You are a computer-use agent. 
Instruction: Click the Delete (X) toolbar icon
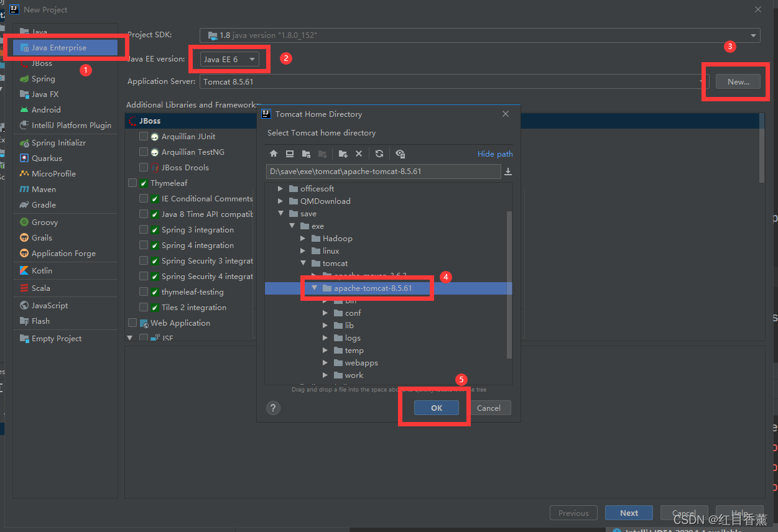359,154
